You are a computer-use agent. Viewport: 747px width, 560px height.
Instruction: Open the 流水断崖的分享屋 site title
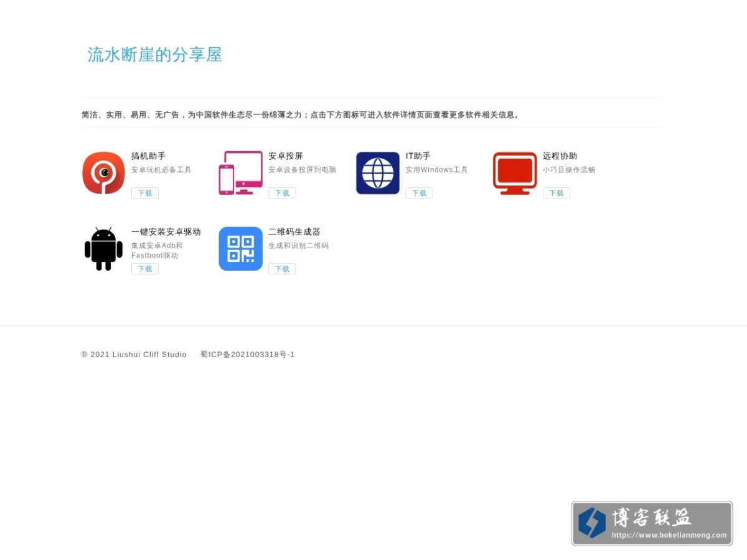[x=154, y=55]
